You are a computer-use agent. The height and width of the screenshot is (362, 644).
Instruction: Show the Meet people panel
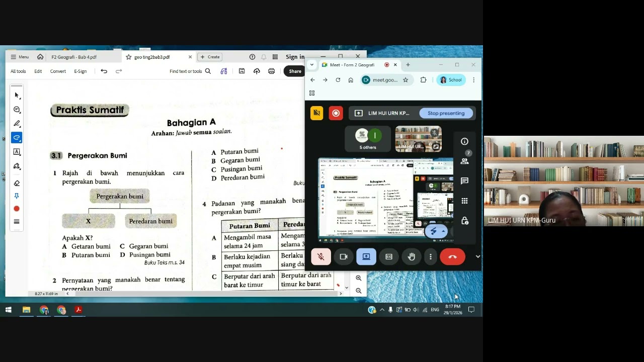coord(464,161)
